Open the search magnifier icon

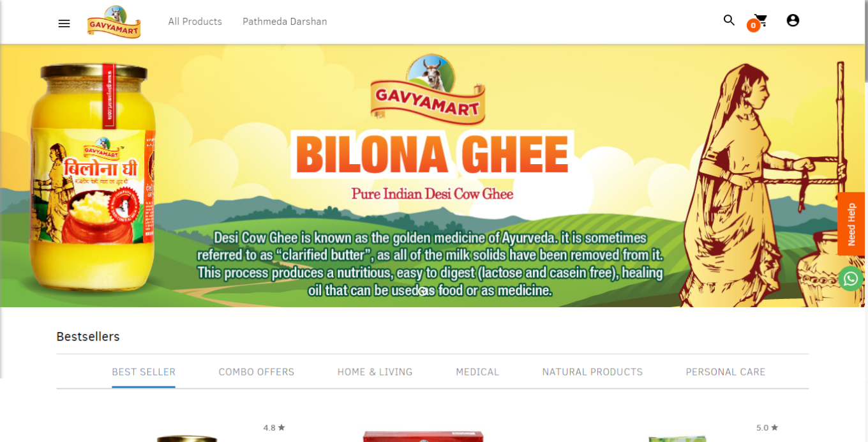pos(729,20)
